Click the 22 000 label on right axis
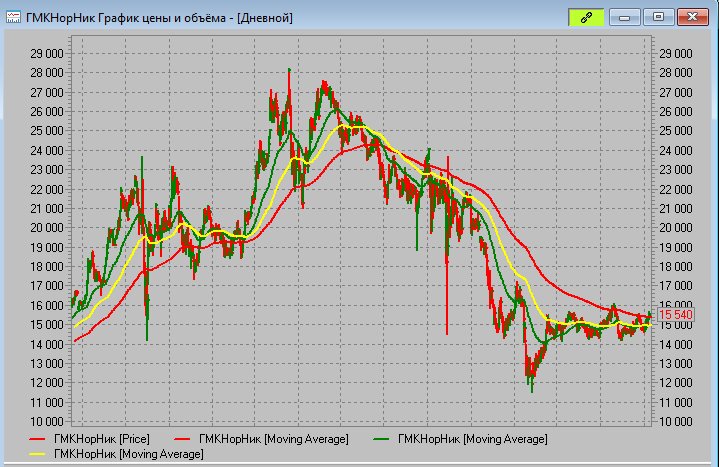Viewport: 719px width, 467px height. point(675,189)
